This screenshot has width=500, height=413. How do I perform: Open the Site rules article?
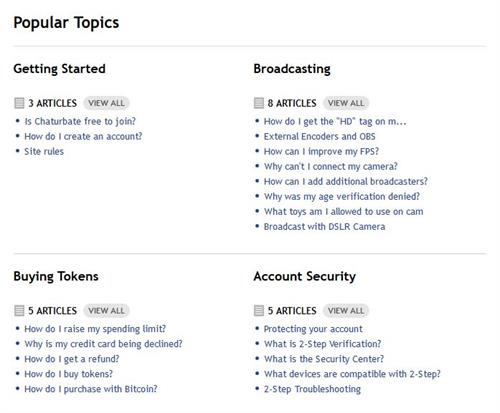(44, 151)
